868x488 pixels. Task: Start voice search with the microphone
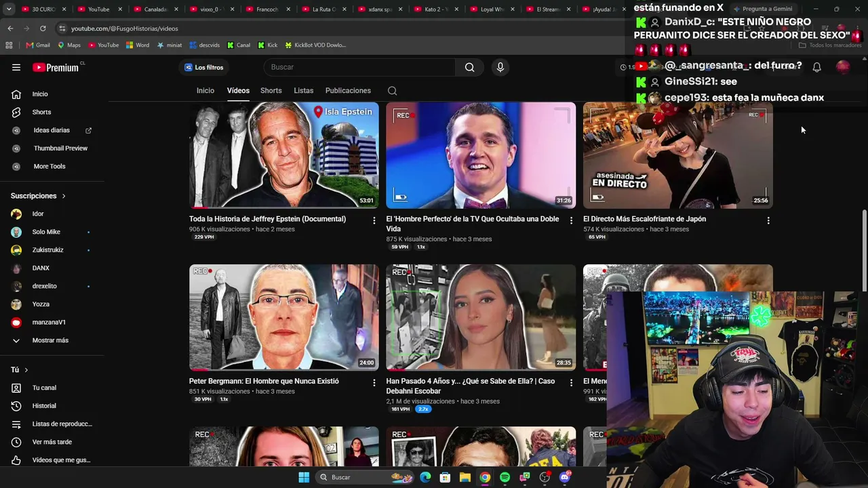(500, 67)
